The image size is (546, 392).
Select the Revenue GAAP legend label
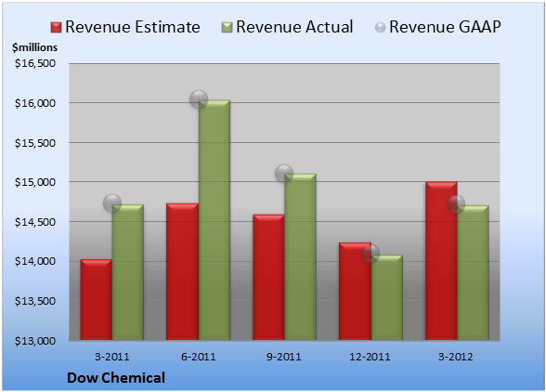click(446, 27)
